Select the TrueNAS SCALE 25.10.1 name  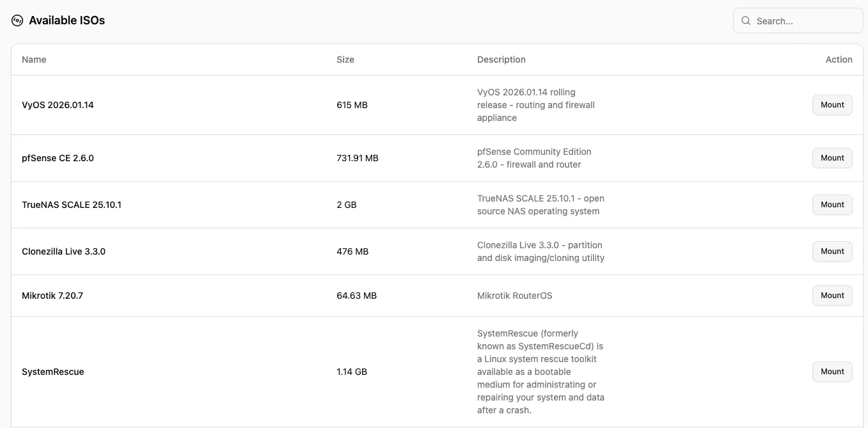point(72,205)
